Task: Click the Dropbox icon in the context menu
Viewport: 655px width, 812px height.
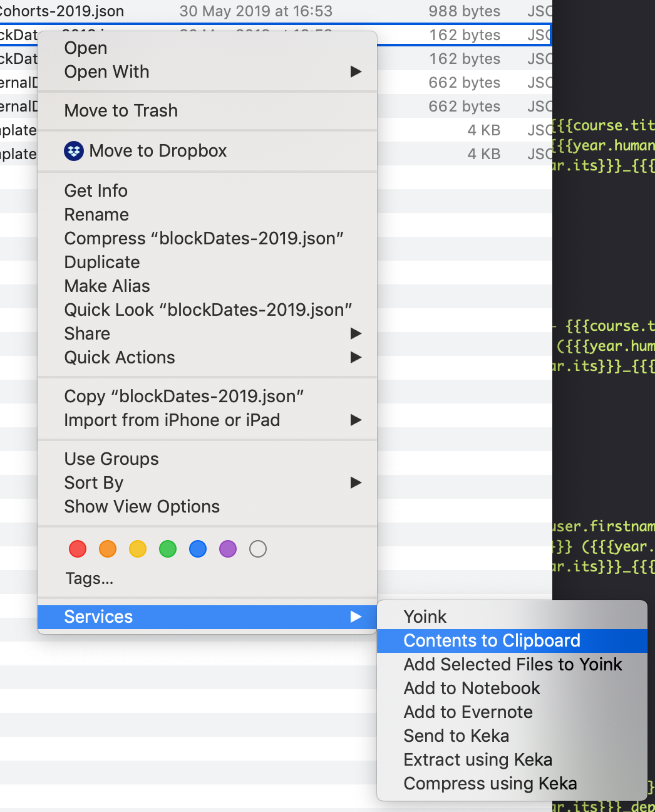Action: click(x=74, y=151)
